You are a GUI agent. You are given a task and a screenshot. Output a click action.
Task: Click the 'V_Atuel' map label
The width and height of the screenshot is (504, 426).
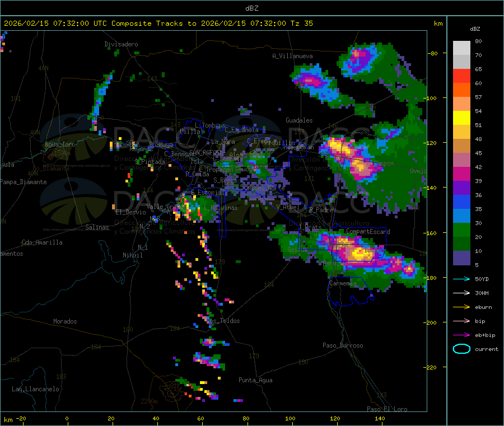pos(288,207)
